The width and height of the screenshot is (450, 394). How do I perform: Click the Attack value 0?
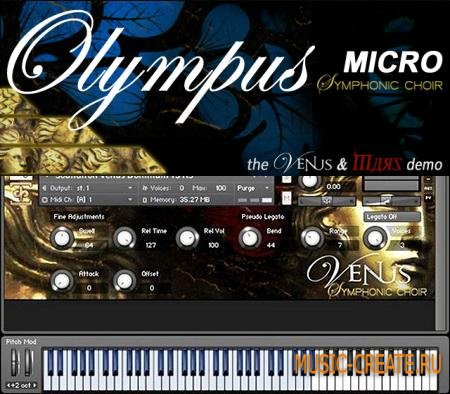89,288
